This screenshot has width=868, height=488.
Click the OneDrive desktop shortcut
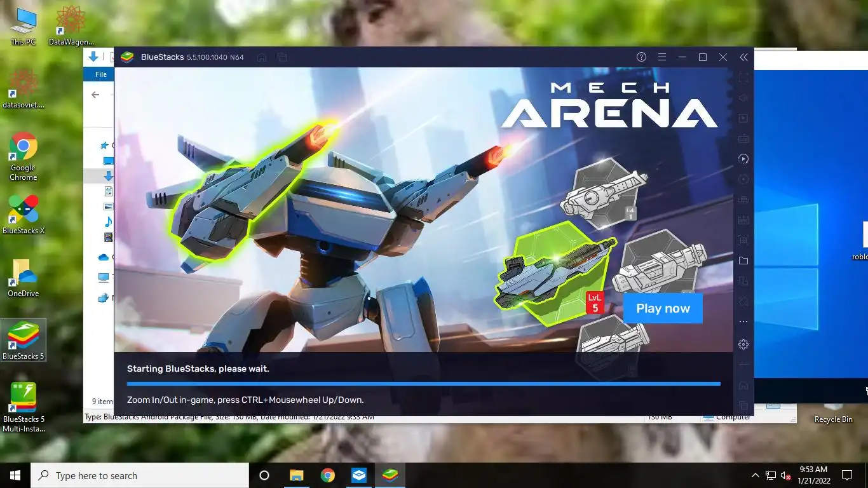click(24, 278)
